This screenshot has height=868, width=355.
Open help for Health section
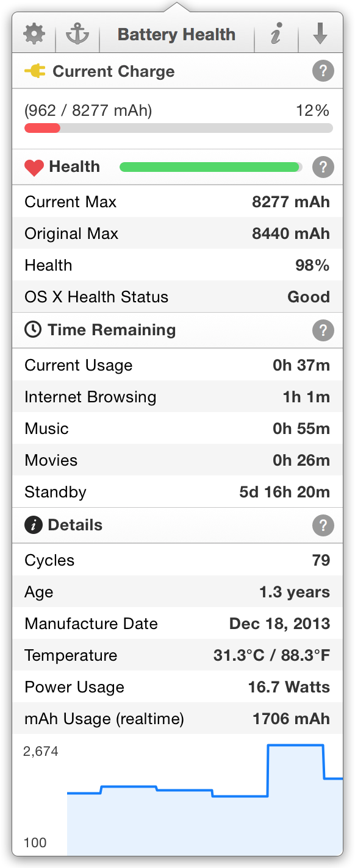(323, 166)
